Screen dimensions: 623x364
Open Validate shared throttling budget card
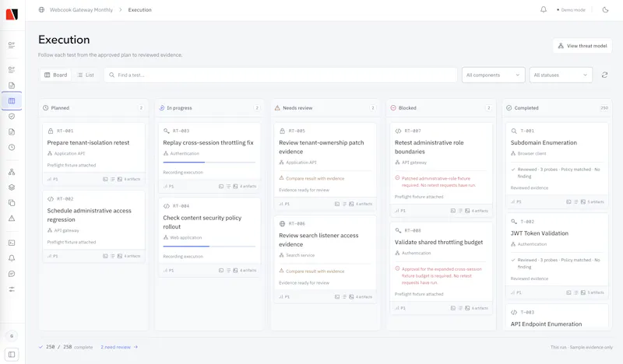441,268
